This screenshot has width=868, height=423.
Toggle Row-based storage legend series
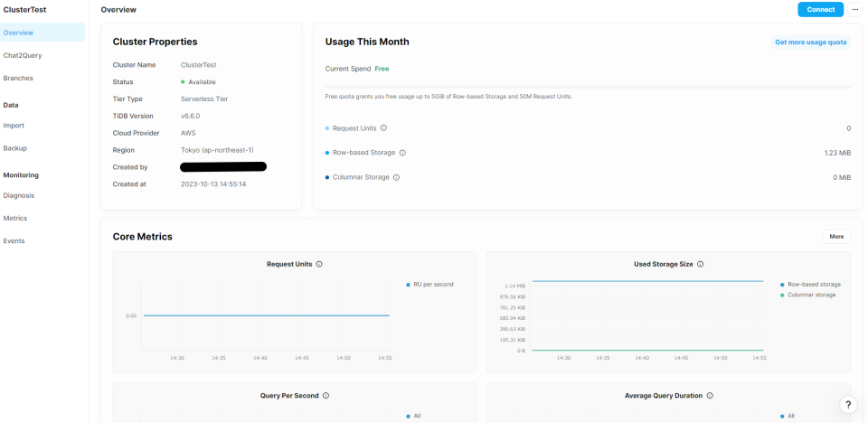[813, 284]
